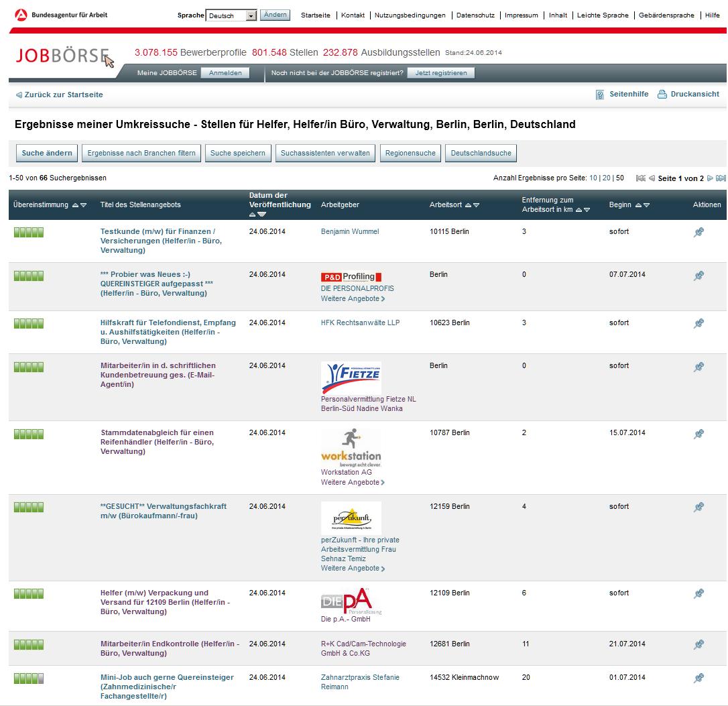Click the Suche ändern button
The height and width of the screenshot is (706, 728).
(47, 154)
